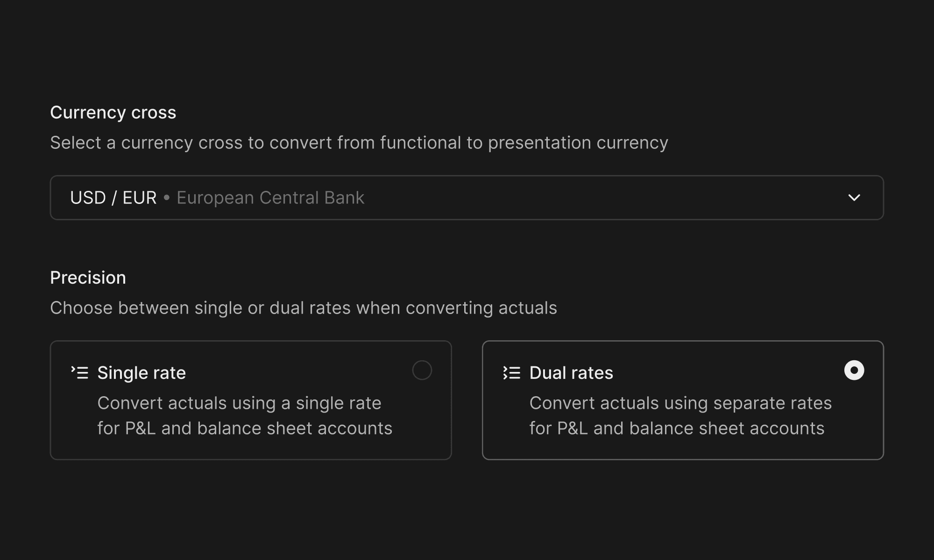Expand the currency cross dropdown chevron

[854, 198]
